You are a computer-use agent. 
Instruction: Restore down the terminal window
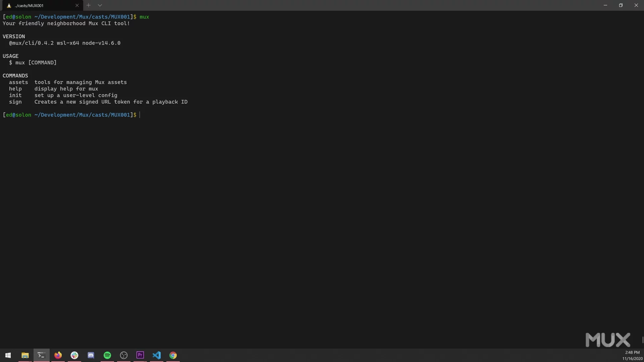pos(621,5)
